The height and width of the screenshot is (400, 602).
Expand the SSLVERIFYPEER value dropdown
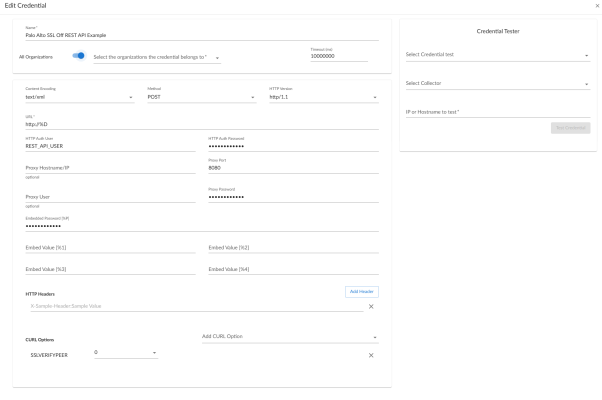coord(125,353)
